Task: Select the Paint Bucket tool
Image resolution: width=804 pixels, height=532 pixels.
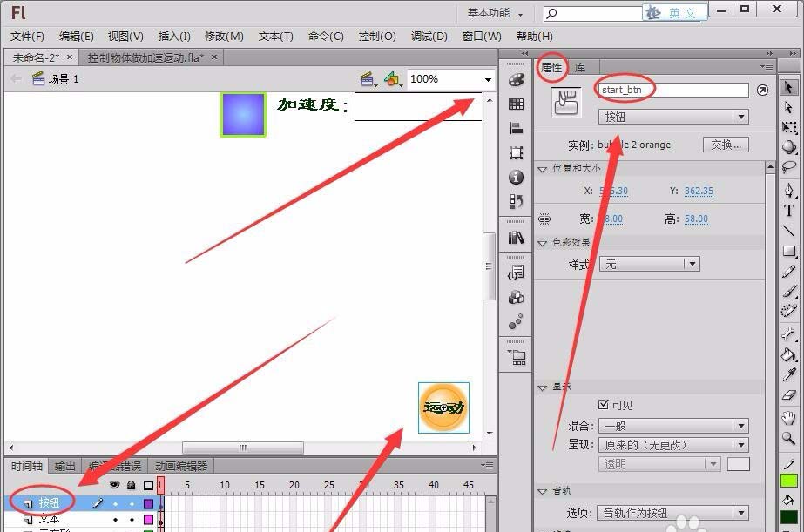Action: pos(788,354)
